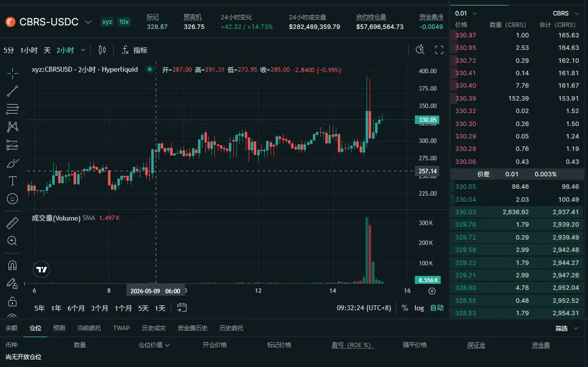Switch to the TWAP tab
Viewport: 588px width, 367px height.
coord(121,328)
